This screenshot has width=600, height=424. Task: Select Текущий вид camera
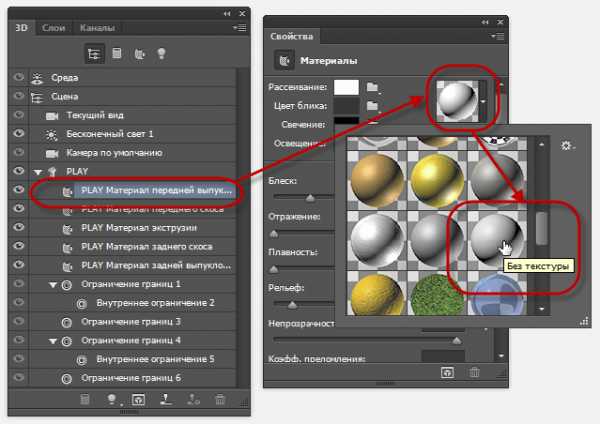(x=133, y=115)
